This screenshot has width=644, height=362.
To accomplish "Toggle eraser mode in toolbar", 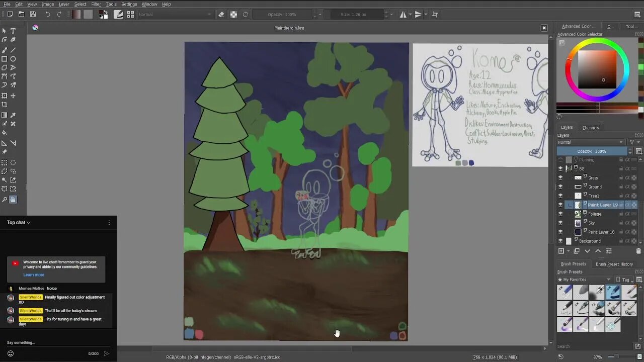I will (221, 15).
